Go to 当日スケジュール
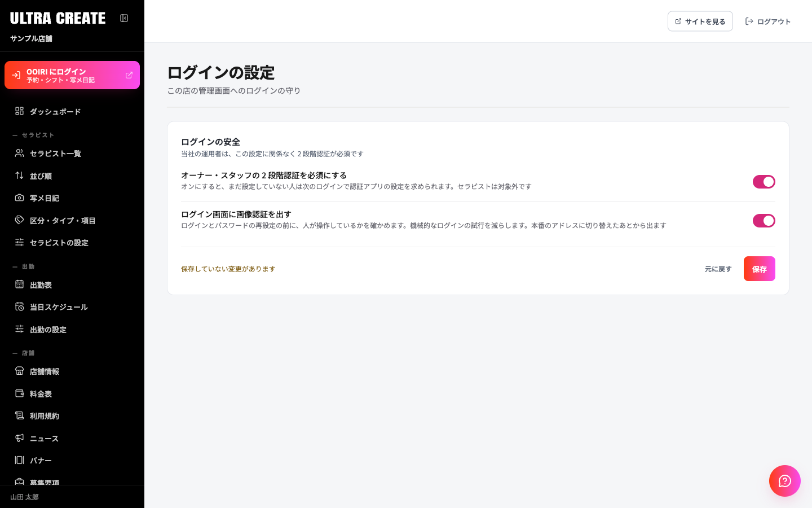812x508 pixels. coord(72,307)
